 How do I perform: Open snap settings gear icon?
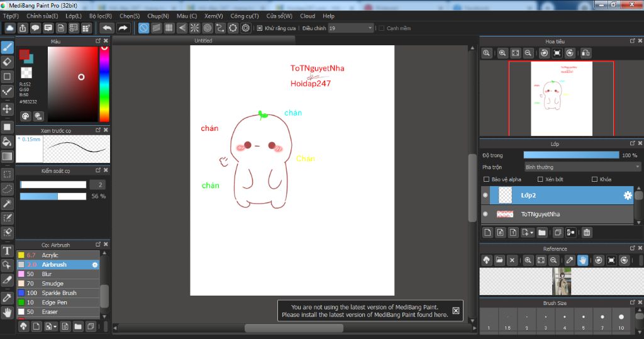[x=246, y=28]
